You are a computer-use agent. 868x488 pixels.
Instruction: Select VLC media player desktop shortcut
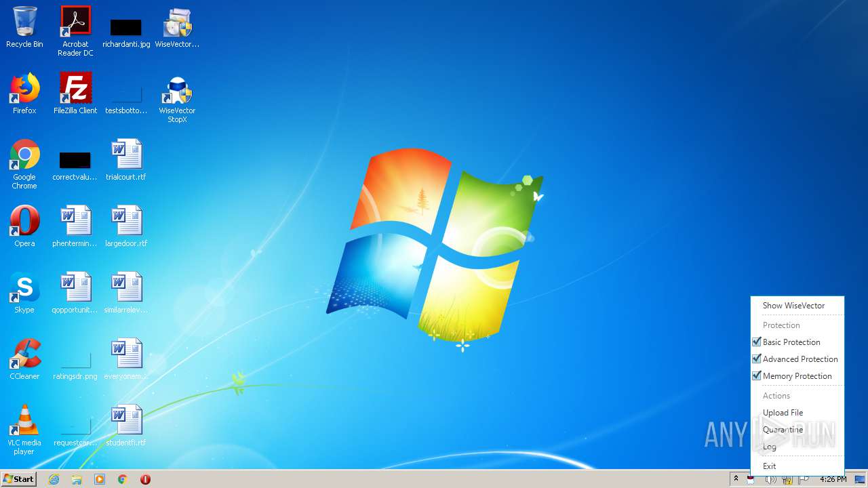(x=24, y=430)
